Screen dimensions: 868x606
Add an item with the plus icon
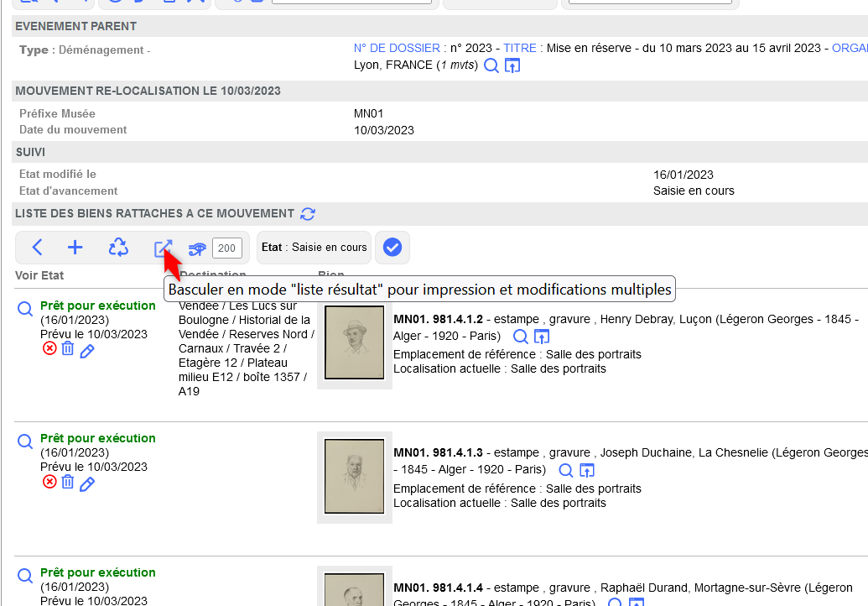(x=75, y=247)
